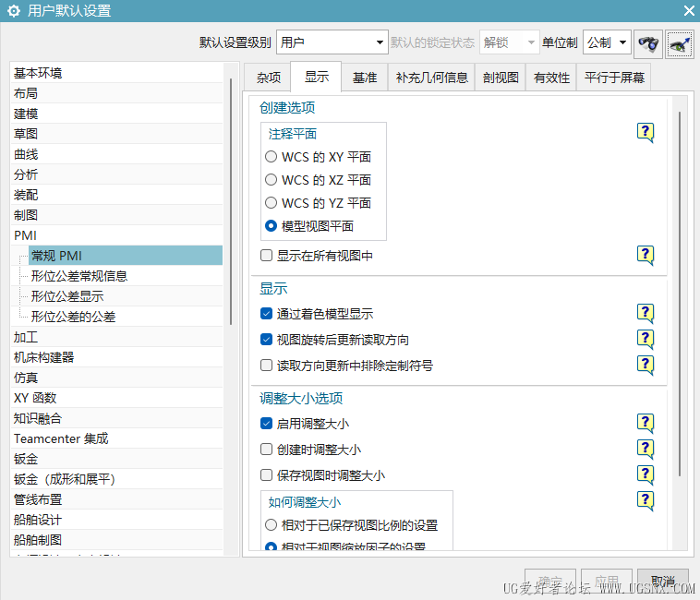Disable 启用调整大小 checkbox
The height and width of the screenshot is (600, 700).
pyautogui.click(x=267, y=424)
